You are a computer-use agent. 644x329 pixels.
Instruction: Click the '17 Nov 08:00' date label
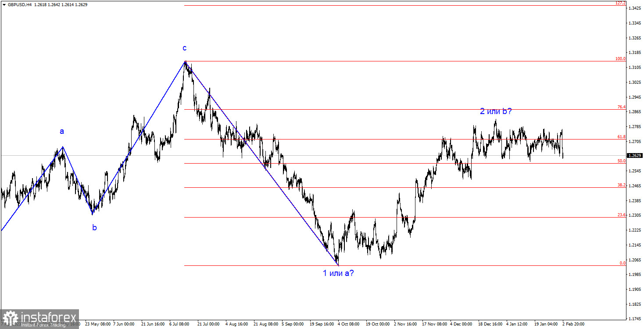(x=435, y=324)
